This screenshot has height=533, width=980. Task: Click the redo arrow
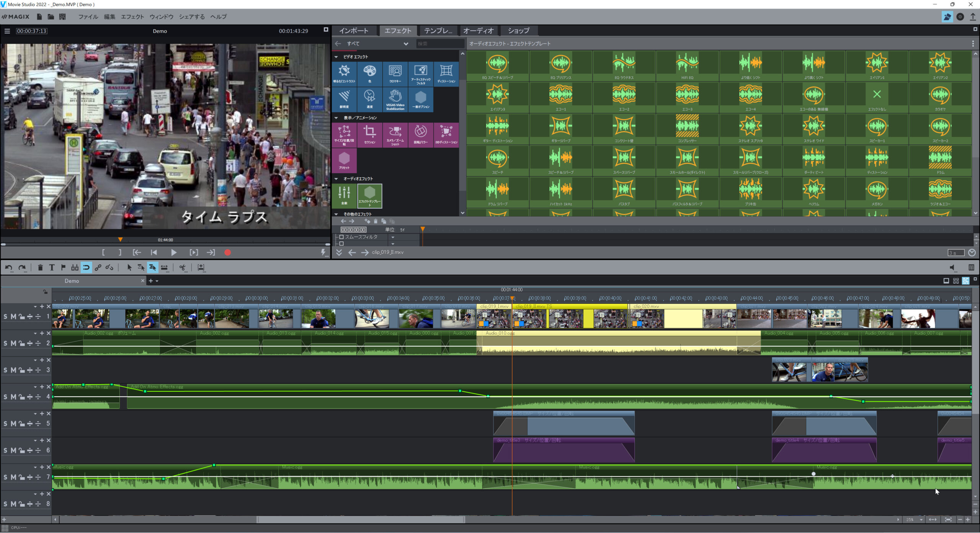click(x=22, y=267)
